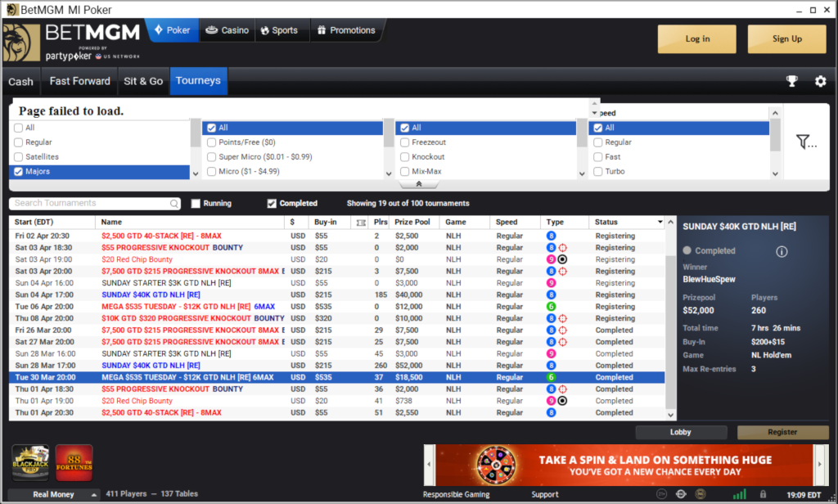Switch to the Fast Forward tab
The height and width of the screenshot is (504, 838).
pos(79,81)
